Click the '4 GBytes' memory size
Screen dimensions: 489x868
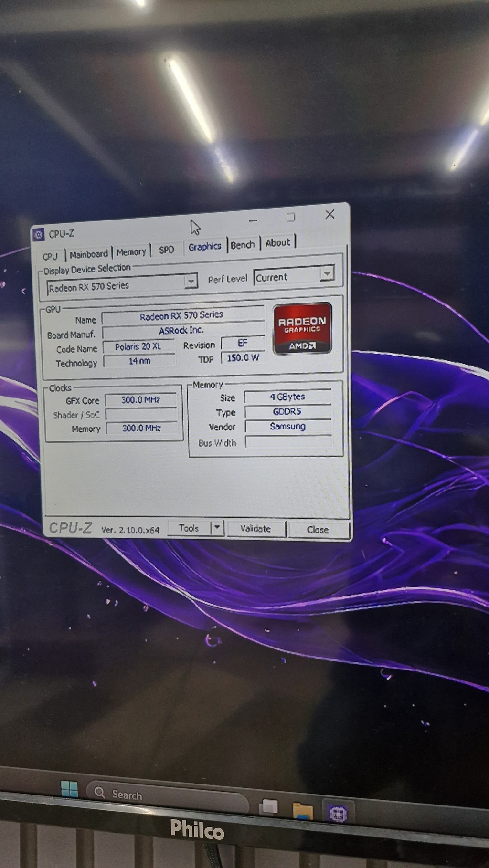[288, 397]
